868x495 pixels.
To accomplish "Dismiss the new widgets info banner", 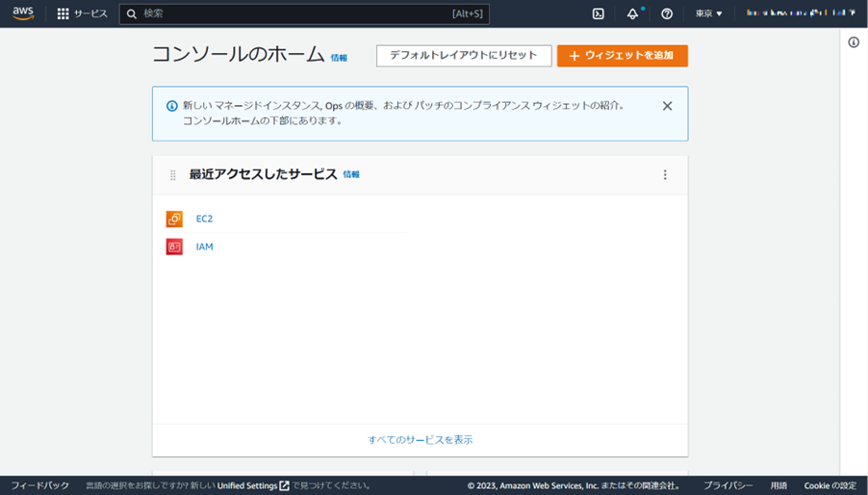I will pos(667,106).
